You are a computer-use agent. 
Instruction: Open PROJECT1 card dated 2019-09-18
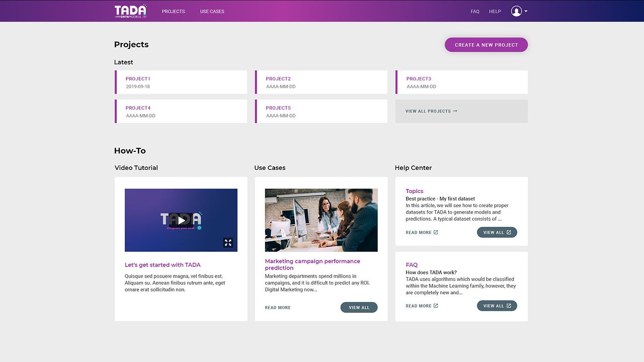[181, 82]
